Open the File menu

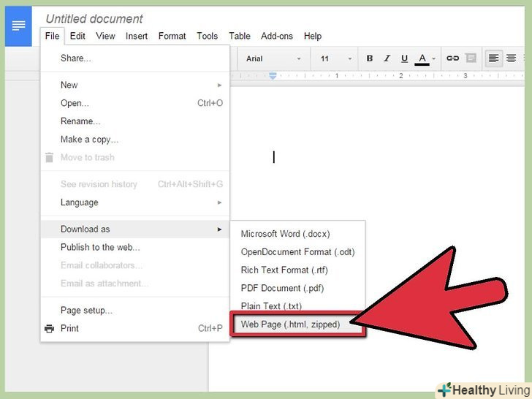(x=53, y=36)
